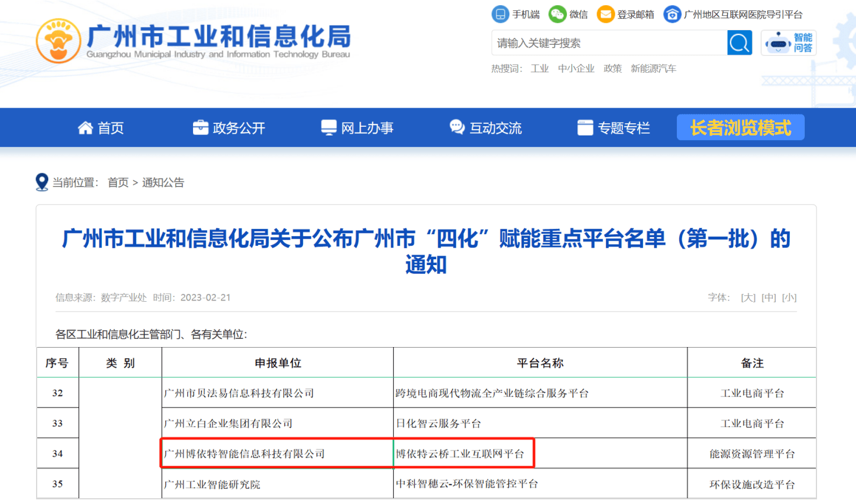Click the location pin icon near breadcrumb

pyautogui.click(x=42, y=182)
